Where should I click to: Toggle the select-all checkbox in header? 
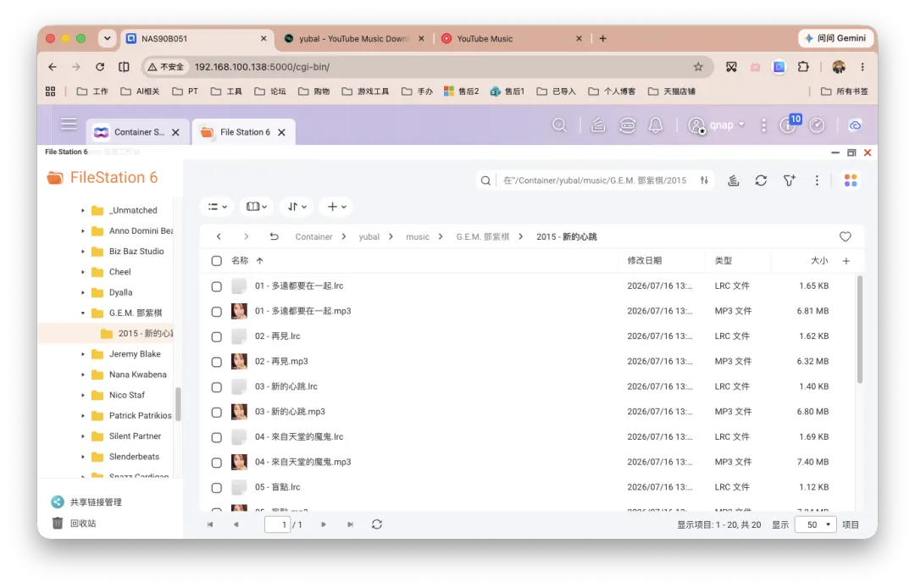pyautogui.click(x=217, y=261)
